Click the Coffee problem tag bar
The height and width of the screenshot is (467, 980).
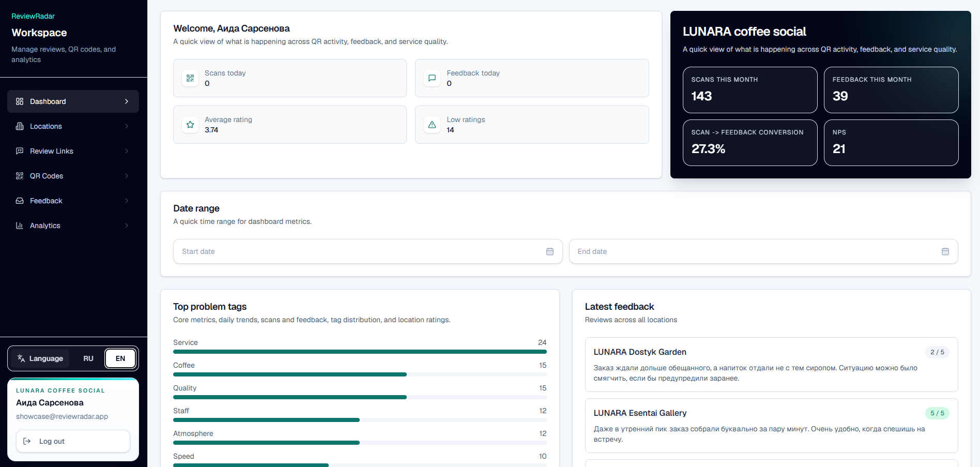[360, 374]
